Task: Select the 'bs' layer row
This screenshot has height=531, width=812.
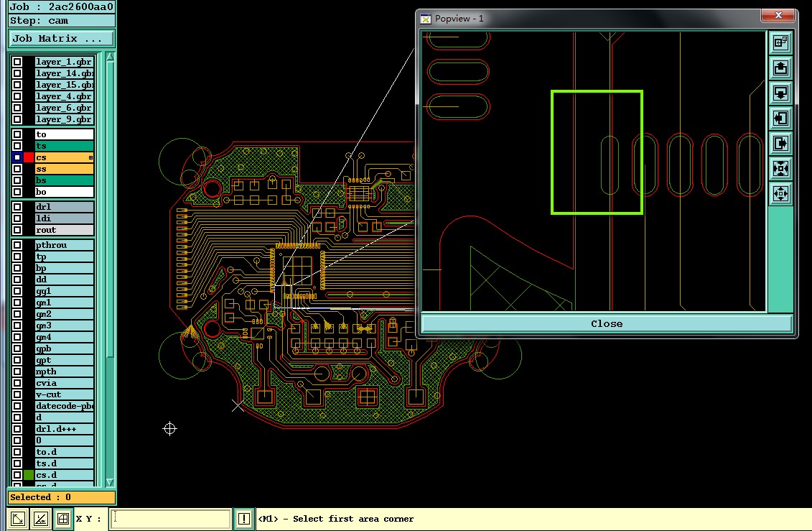Action: pyautogui.click(x=64, y=180)
